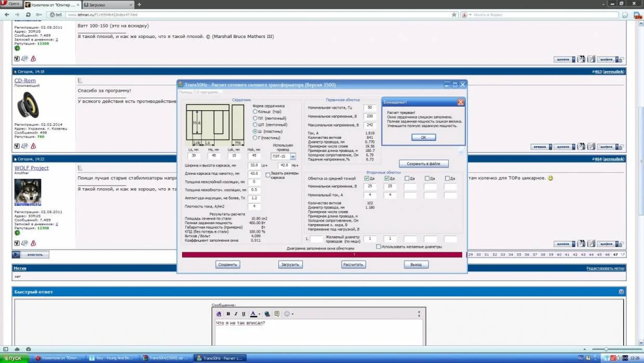This screenshot has height=363, width=644.
Task: Click the Lok, мм field with 15
Action: (234, 156)
